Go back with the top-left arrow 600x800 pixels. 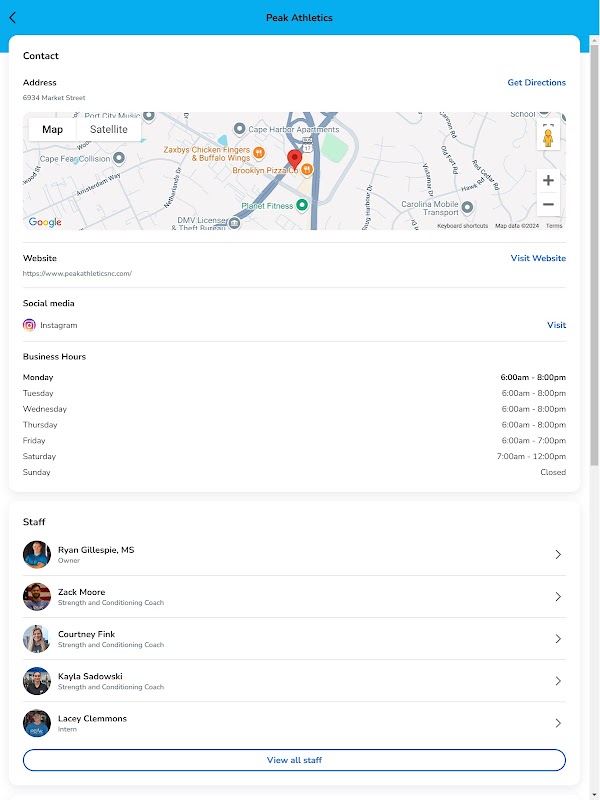(13, 17)
